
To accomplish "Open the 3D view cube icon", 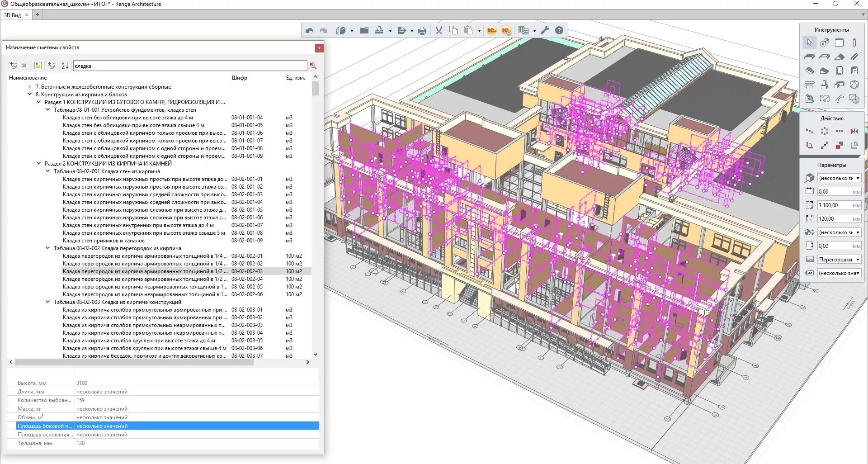I will click(x=341, y=30).
